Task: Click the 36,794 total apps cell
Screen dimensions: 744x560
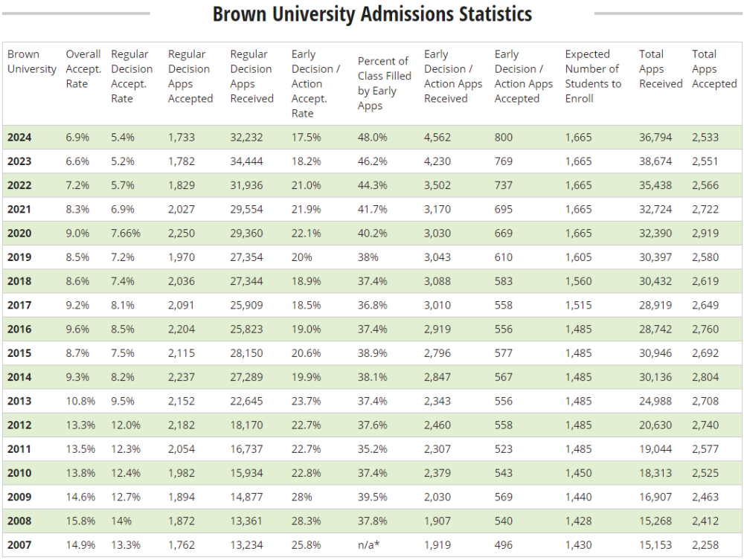Action: tap(655, 138)
